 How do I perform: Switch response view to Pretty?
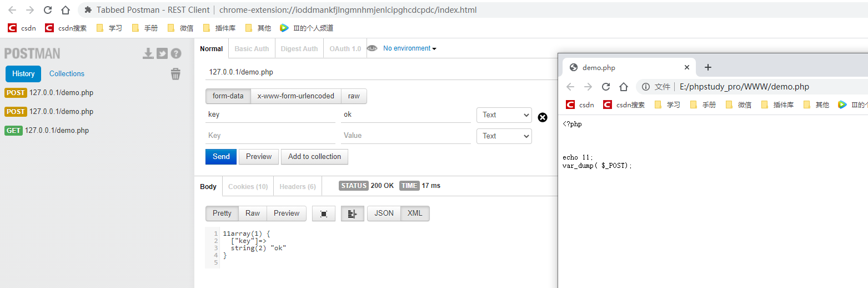coord(222,213)
